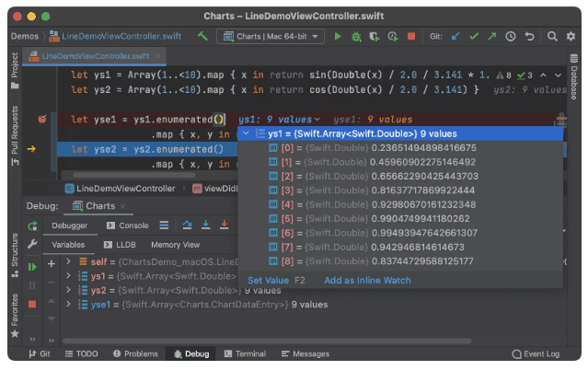Open inline ys1 9 values dropdown
The image size is (588, 370).
click(280, 120)
